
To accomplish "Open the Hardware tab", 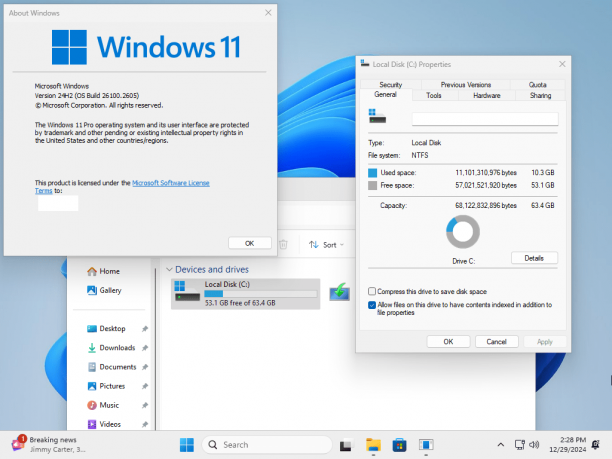I will tap(487, 95).
